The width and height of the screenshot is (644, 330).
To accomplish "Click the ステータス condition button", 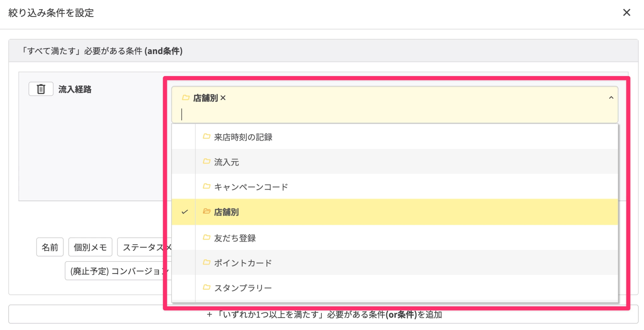I will click(x=144, y=247).
